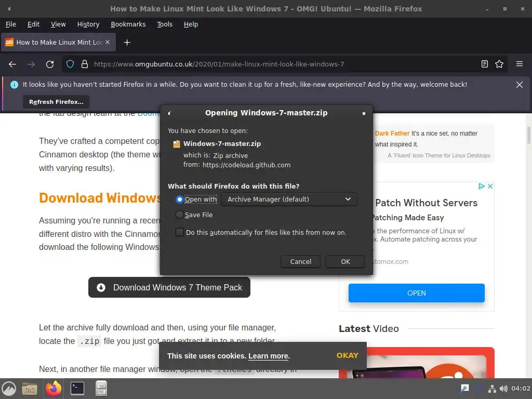
Task: Open a new tab with the plus icon
Action: (x=127, y=43)
